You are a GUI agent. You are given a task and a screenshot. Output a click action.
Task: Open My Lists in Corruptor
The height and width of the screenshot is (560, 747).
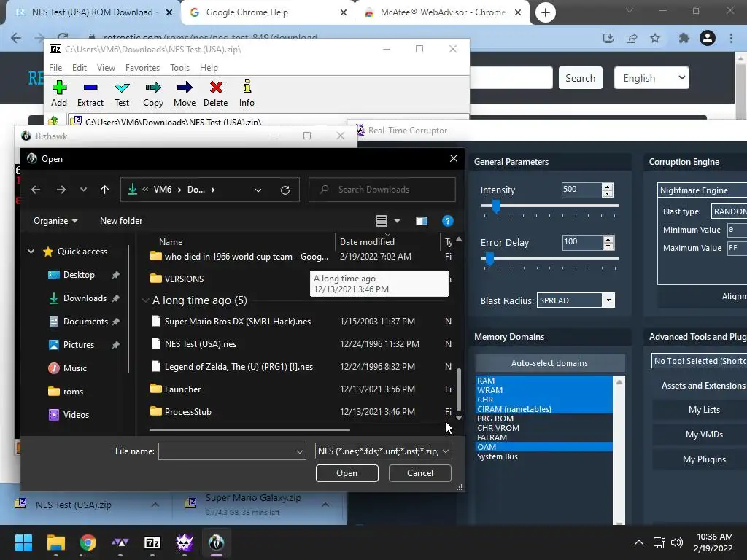[x=704, y=410]
